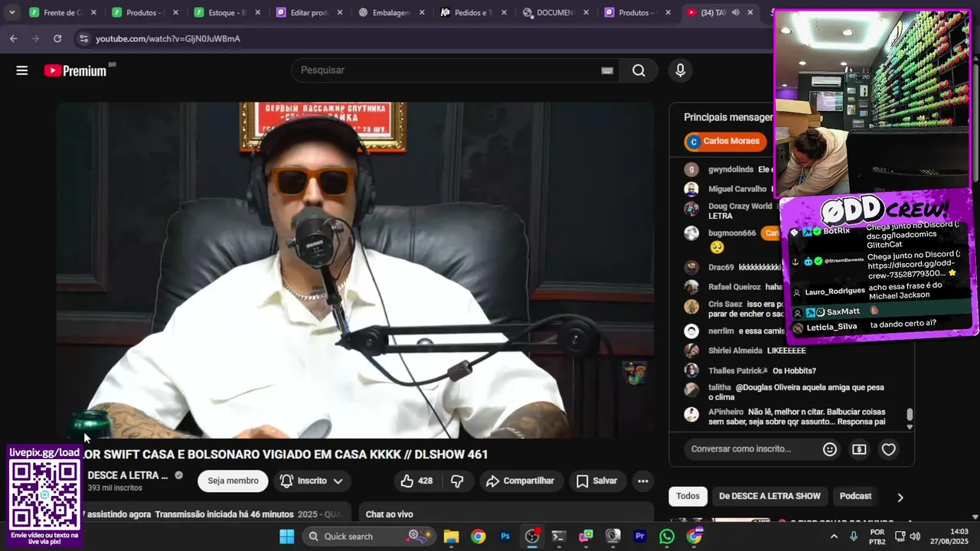This screenshot has width=980, height=551.
Task: Launch Photoshop from the taskbar
Action: point(505,536)
